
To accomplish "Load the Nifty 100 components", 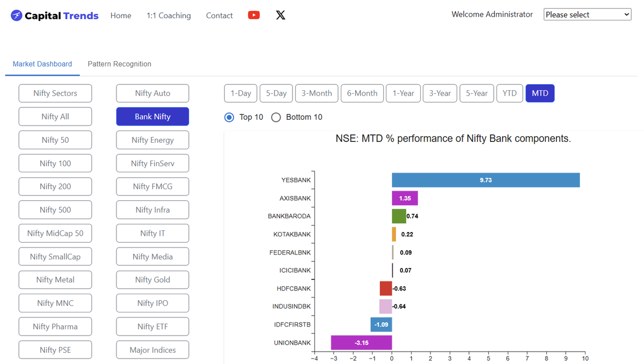I will pos(55,163).
